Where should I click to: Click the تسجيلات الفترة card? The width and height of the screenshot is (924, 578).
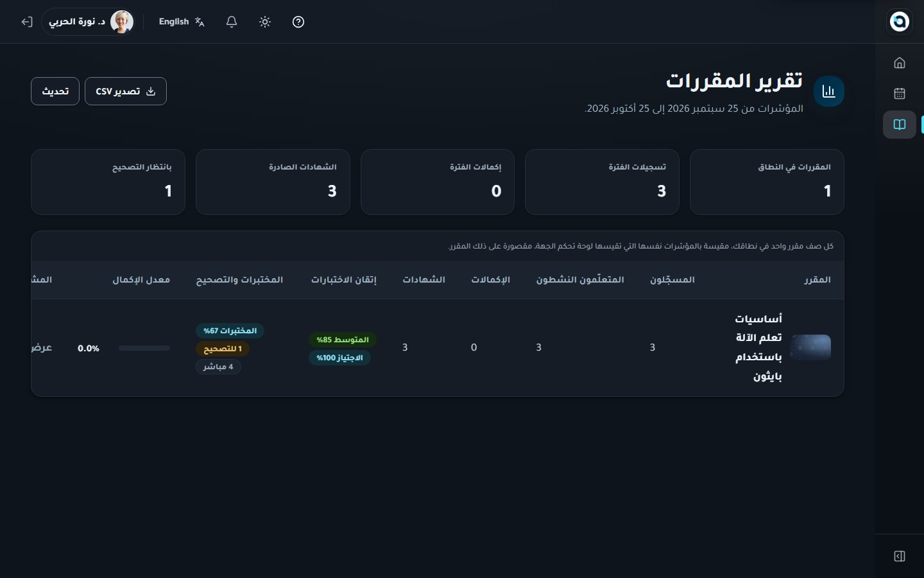(x=602, y=182)
